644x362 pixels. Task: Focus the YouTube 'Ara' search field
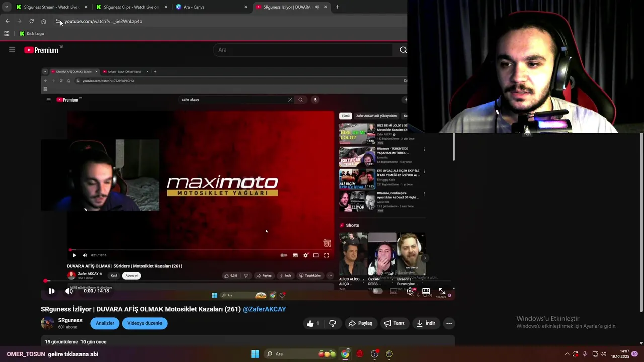[303, 50]
